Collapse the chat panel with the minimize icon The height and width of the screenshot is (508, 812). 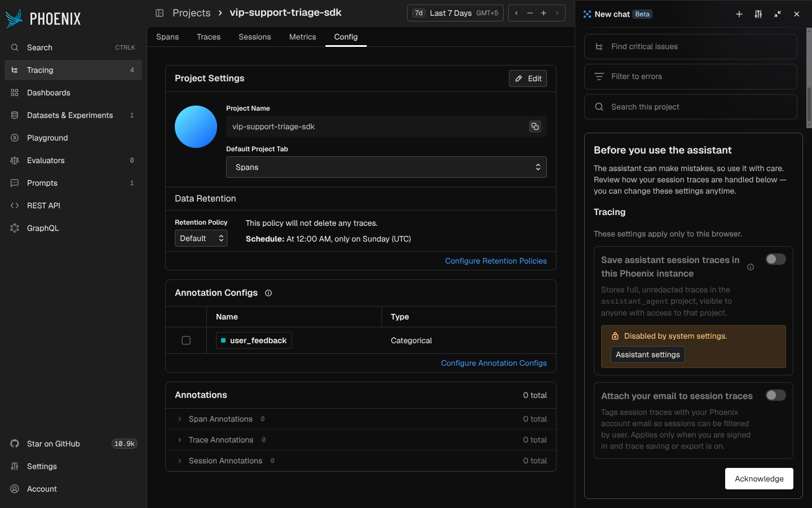(778, 14)
